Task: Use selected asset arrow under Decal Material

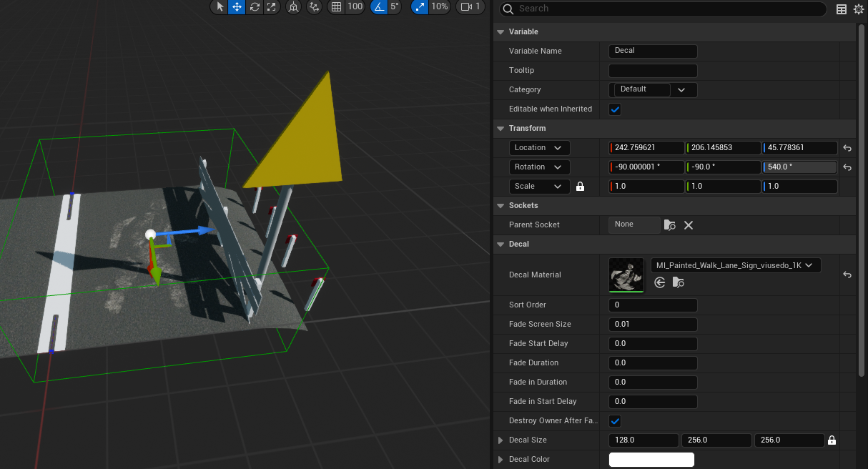Action: click(x=660, y=282)
